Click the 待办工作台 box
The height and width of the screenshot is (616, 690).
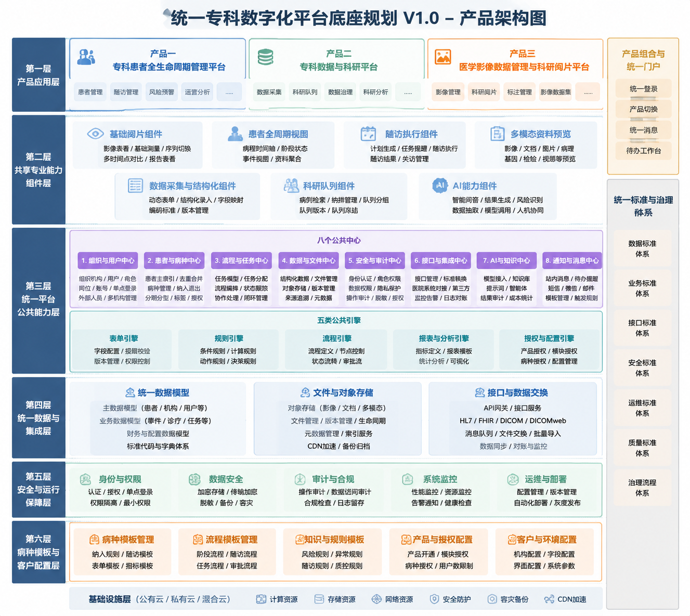pyautogui.click(x=644, y=151)
